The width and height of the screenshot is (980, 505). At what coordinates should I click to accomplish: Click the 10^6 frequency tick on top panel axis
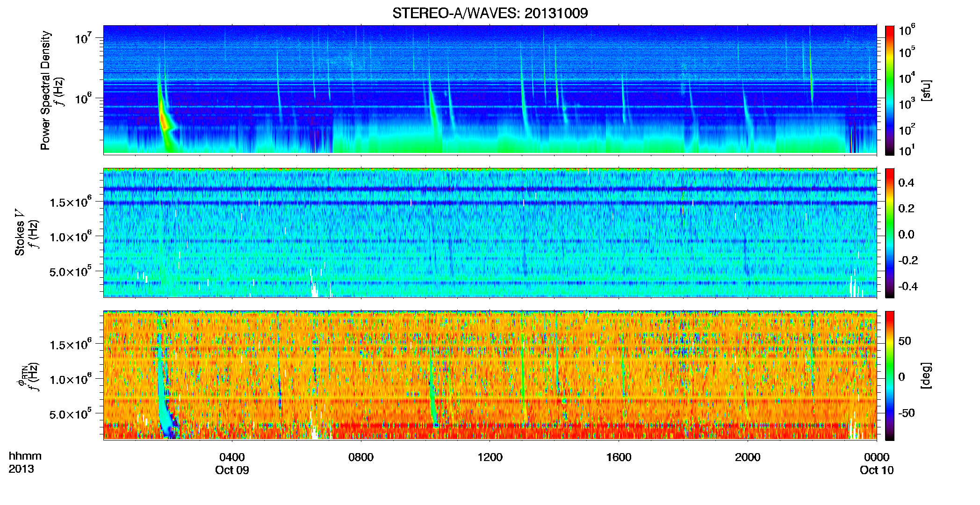(x=83, y=99)
